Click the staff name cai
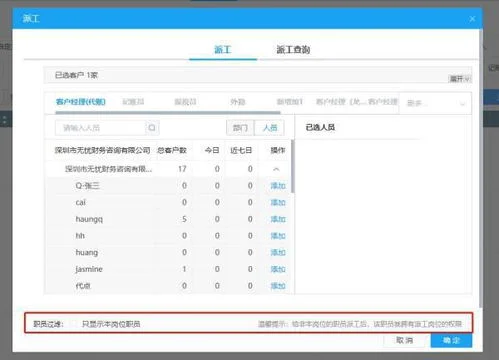The width and height of the screenshot is (499, 360). (x=80, y=202)
